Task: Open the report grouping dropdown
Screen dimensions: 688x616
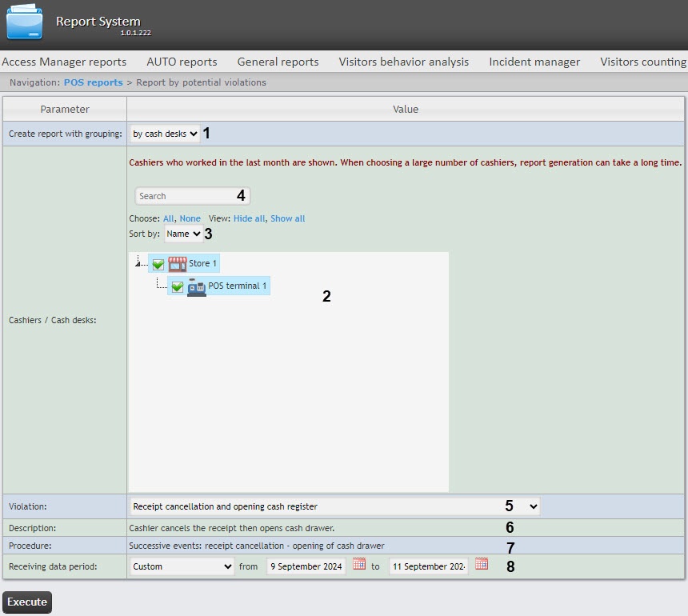Action: point(165,134)
